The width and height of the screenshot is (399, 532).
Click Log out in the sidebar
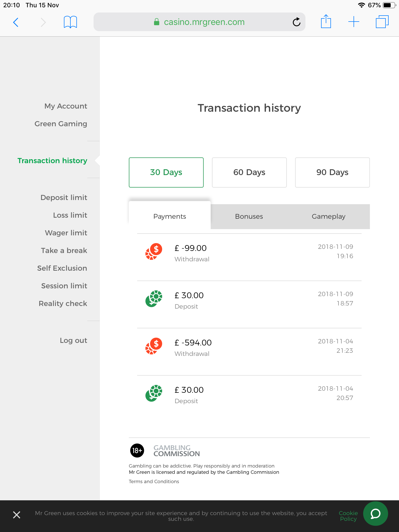click(x=74, y=340)
